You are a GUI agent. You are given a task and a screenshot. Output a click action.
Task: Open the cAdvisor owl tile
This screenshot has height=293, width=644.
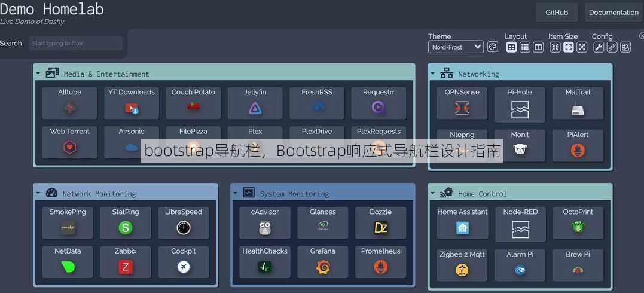(265, 222)
